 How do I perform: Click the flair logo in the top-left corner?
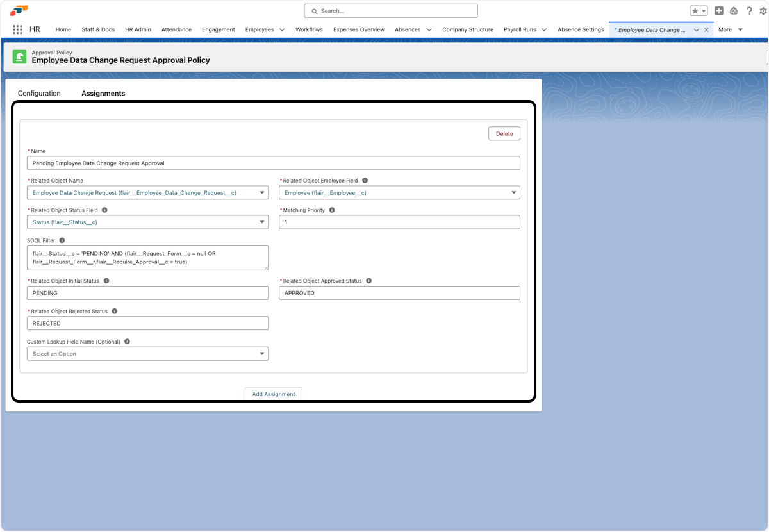coord(18,9)
